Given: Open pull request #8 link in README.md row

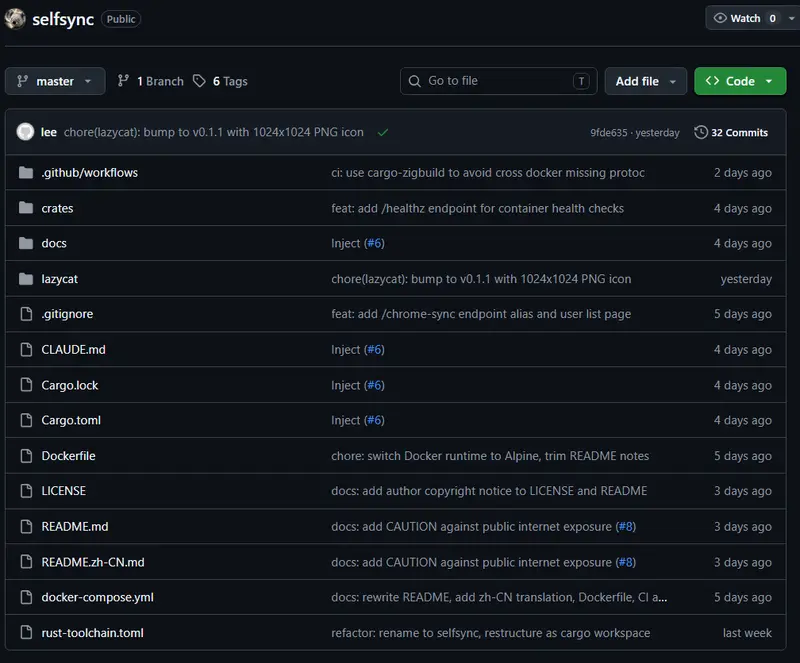Looking at the screenshot, I should [x=626, y=527].
